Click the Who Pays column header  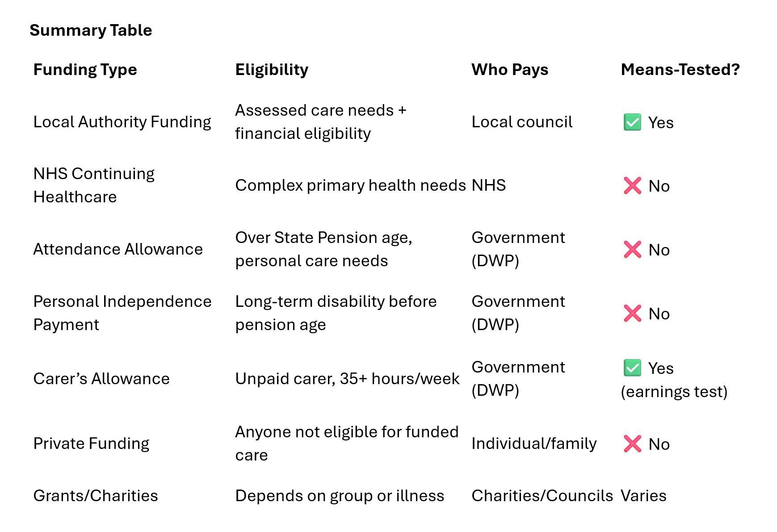point(509,70)
